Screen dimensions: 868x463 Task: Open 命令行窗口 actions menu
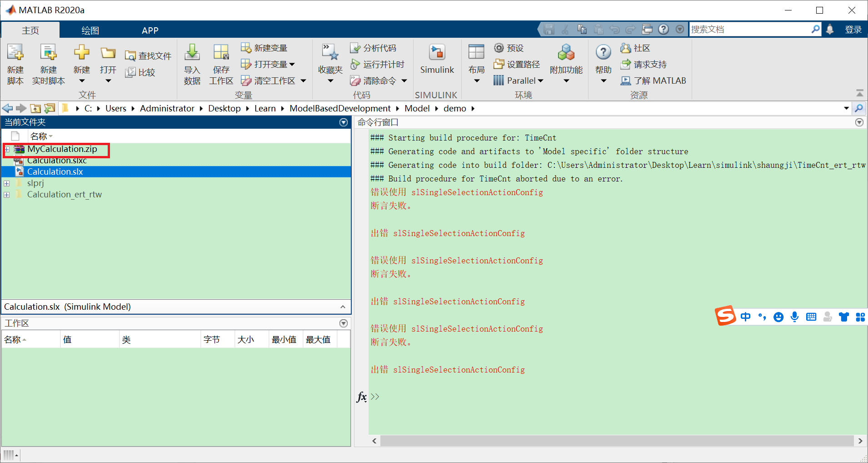tap(859, 122)
